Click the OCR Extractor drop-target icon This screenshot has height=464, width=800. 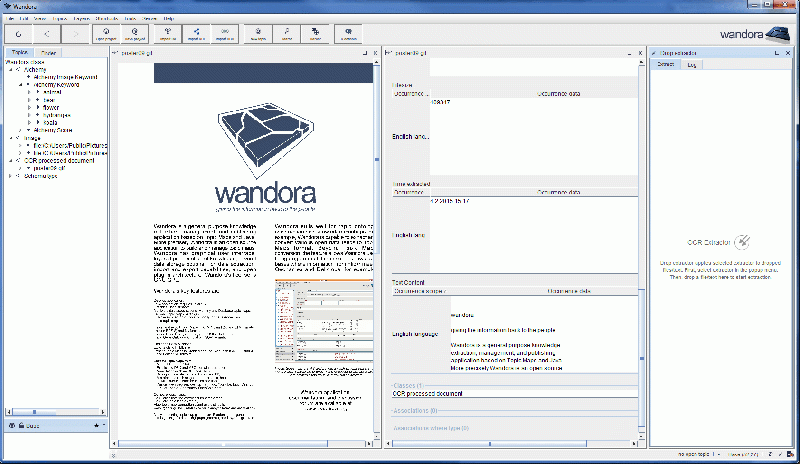(x=741, y=241)
